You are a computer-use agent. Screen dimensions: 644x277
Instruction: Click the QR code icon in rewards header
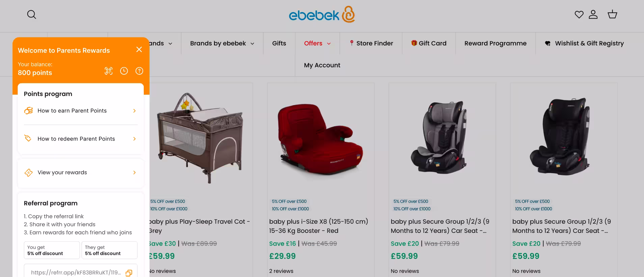click(x=108, y=71)
